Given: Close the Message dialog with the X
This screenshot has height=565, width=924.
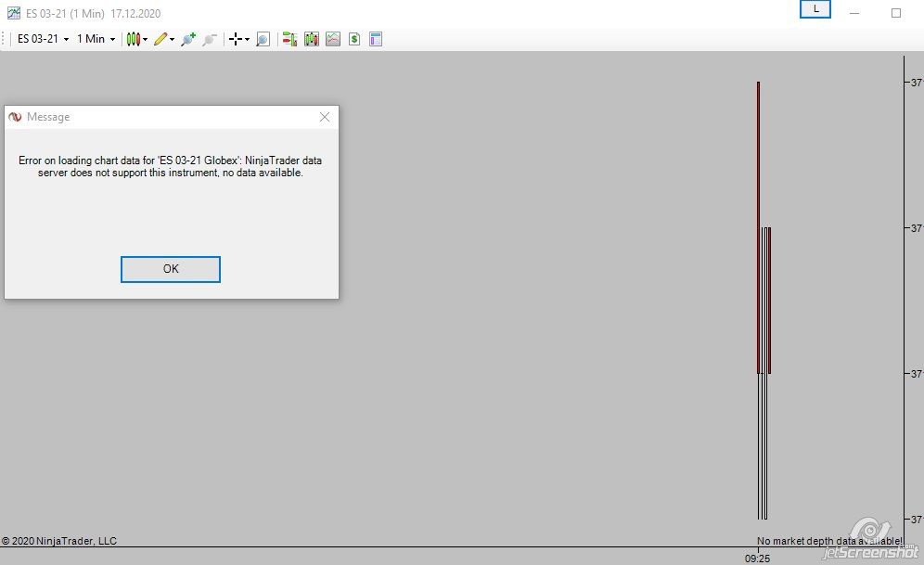Looking at the screenshot, I should [325, 117].
